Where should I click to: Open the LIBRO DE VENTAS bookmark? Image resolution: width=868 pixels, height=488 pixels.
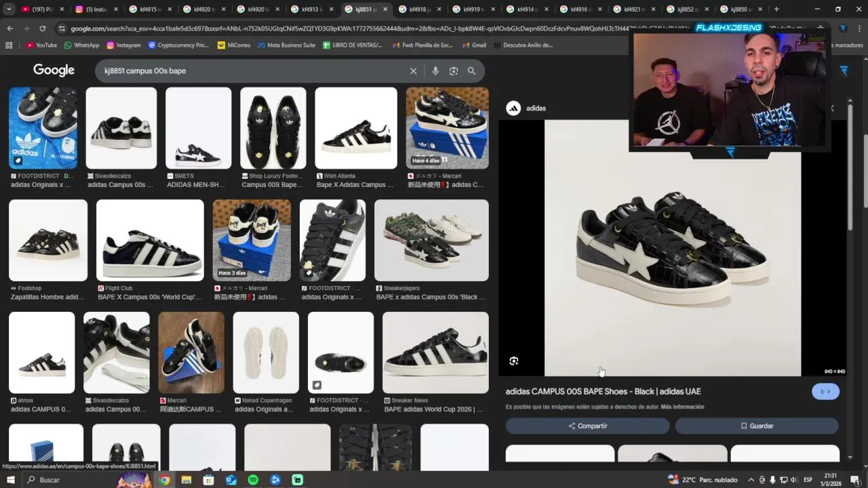353,45
